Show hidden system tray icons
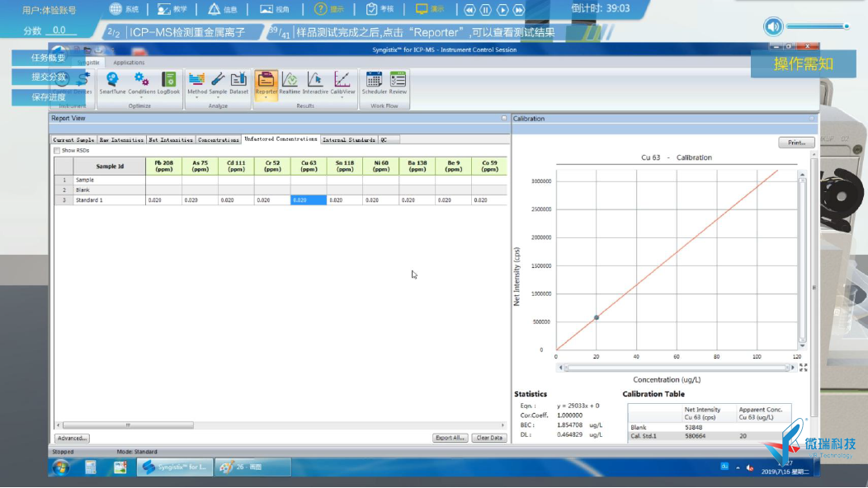The height and width of the screenshot is (488, 868). coord(738,467)
